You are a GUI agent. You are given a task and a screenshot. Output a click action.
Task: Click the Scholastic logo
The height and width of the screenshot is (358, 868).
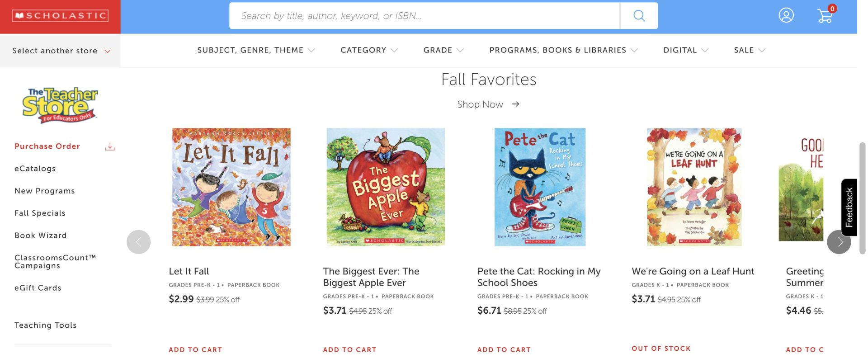(60, 16)
